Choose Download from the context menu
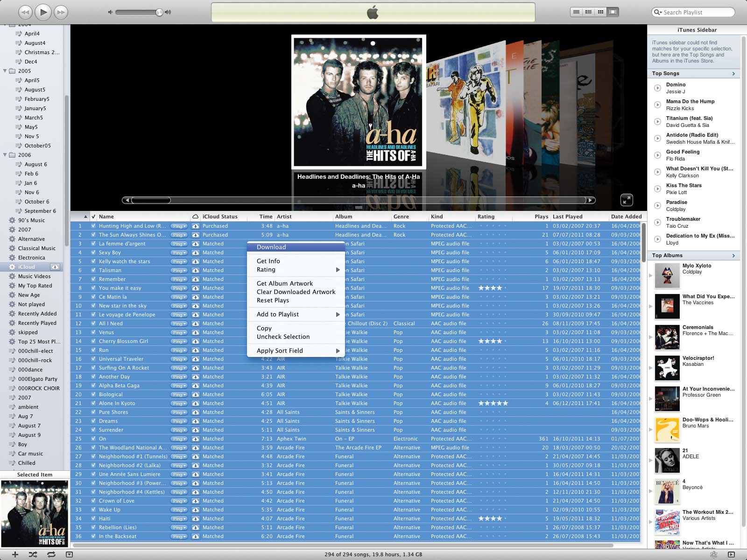Screen dimensions: 747x560 click(296, 247)
